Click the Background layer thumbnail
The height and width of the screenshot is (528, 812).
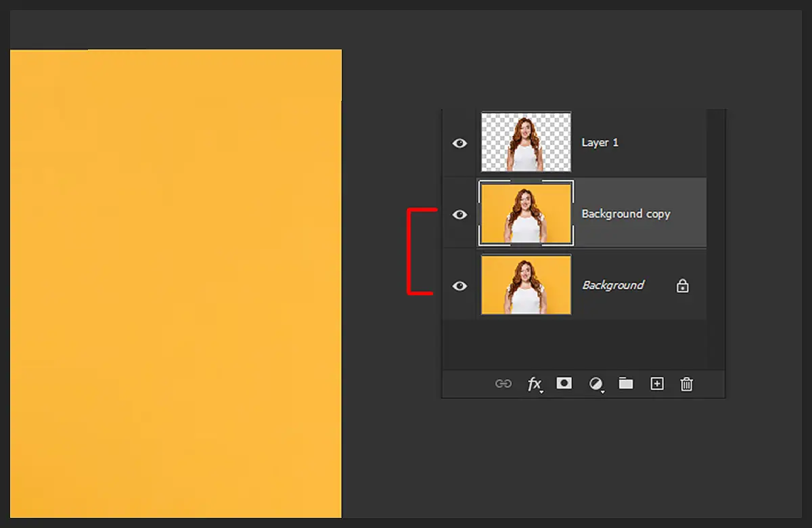coord(526,284)
